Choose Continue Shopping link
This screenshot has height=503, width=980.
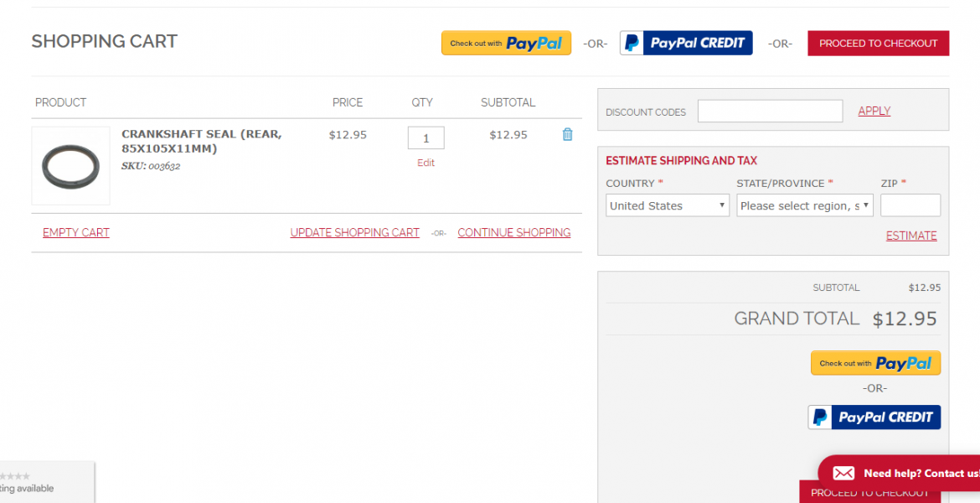pos(513,233)
